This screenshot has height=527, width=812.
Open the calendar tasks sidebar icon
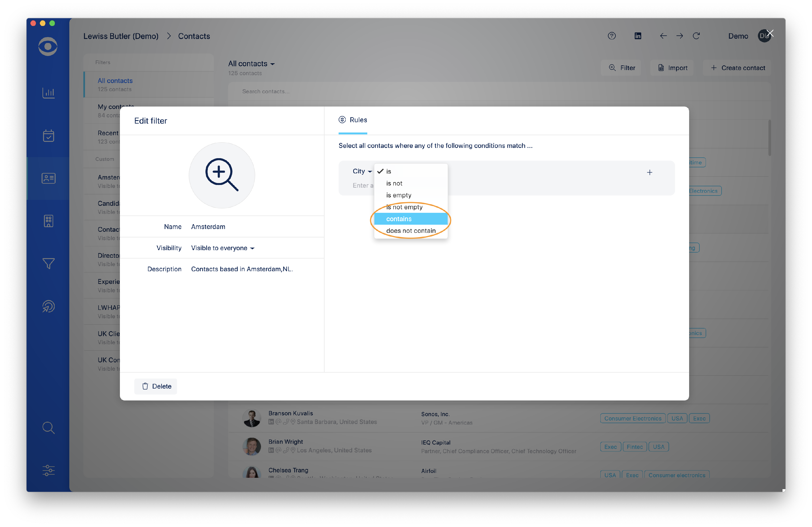pos(48,136)
